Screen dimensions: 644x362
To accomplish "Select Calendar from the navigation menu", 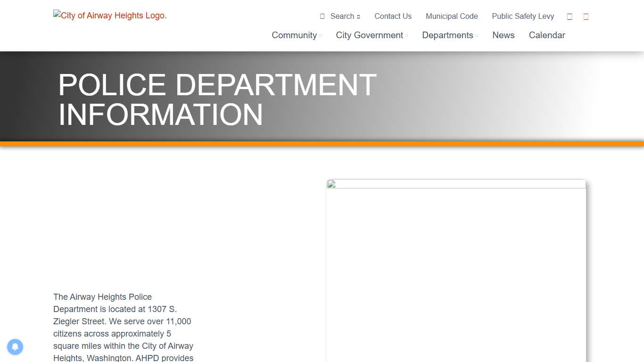I will 547,35.
